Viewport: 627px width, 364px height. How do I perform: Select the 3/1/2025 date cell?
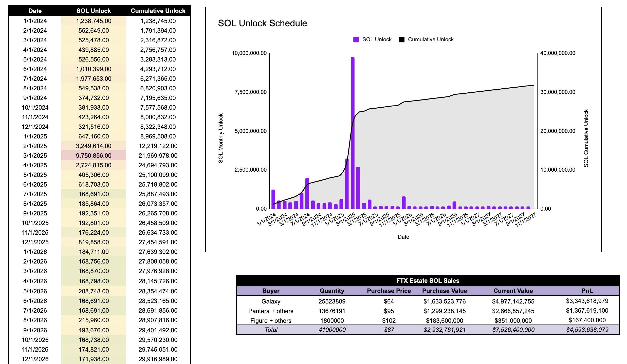pyautogui.click(x=35, y=155)
